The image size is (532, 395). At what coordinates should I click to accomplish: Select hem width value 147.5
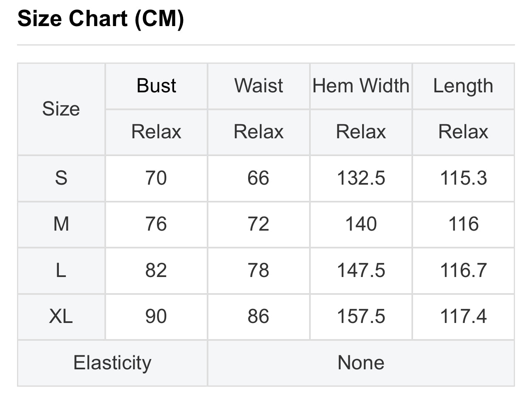[361, 271]
